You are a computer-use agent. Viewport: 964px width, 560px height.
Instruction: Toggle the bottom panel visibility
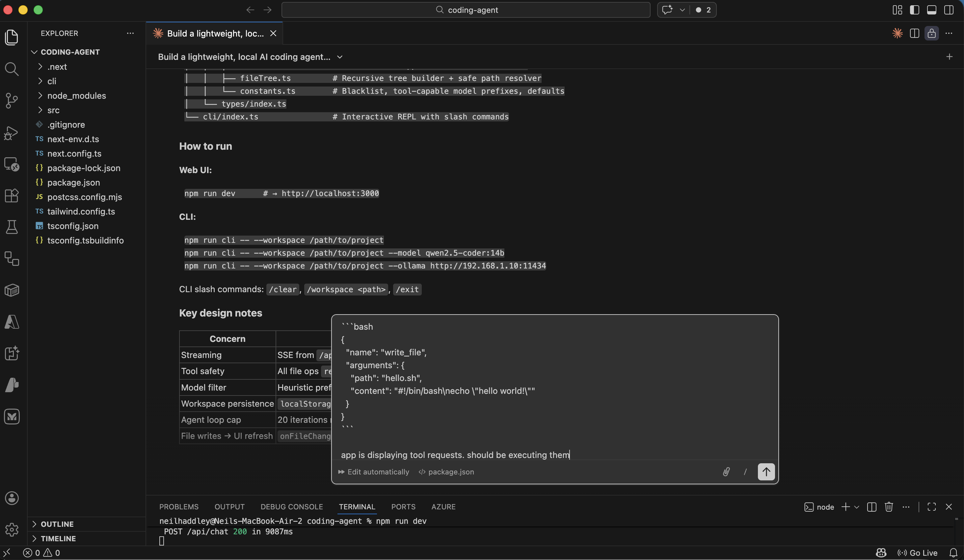click(931, 10)
